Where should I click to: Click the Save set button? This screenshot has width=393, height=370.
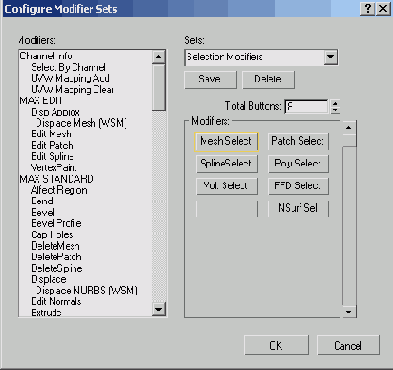pos(210,79)
